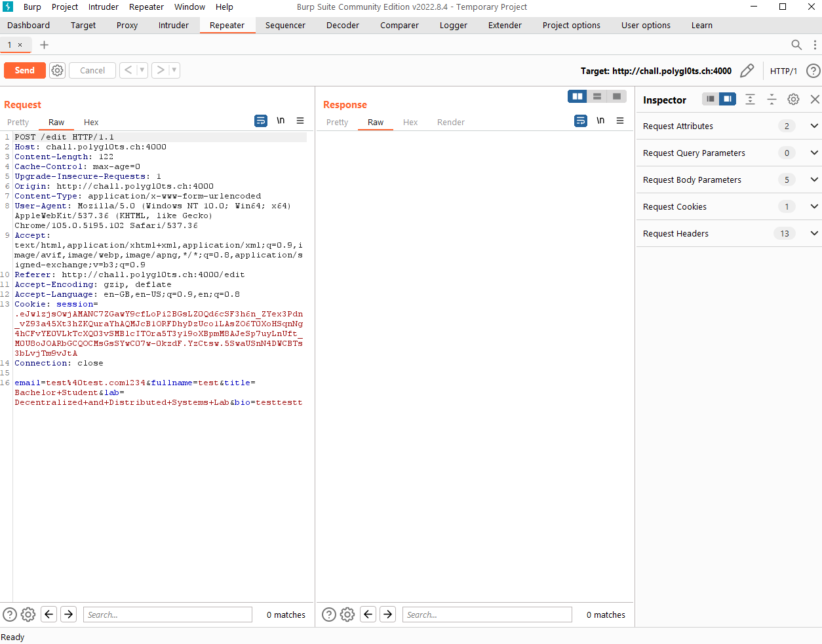Open Repeater request settings gear
This screenshot has height=644, width=822.
coord(57,70)
